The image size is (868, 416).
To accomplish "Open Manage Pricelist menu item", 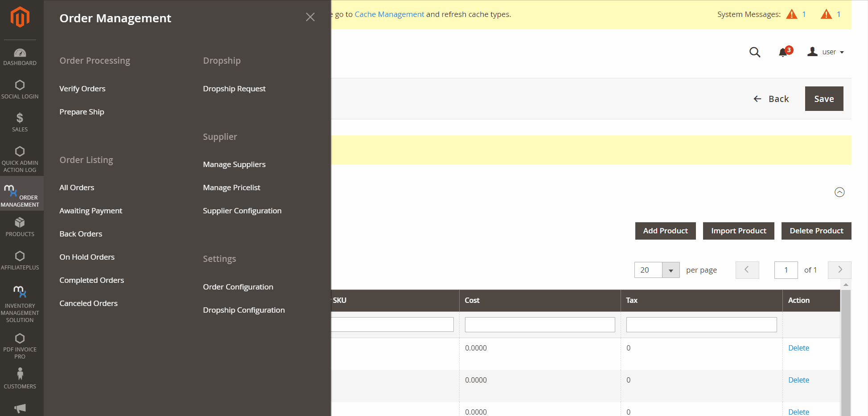I will (x=231, y=188).
